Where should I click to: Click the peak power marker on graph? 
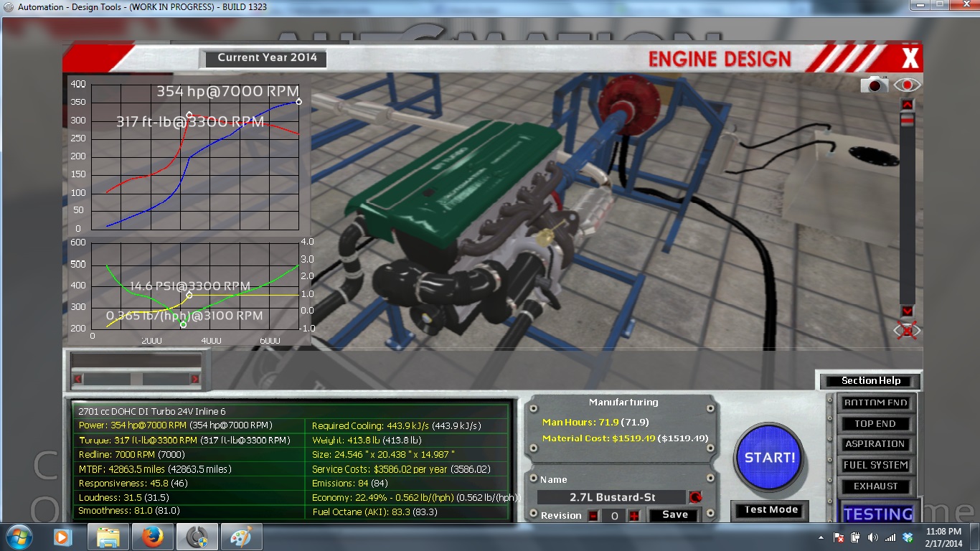coord(298,102)
